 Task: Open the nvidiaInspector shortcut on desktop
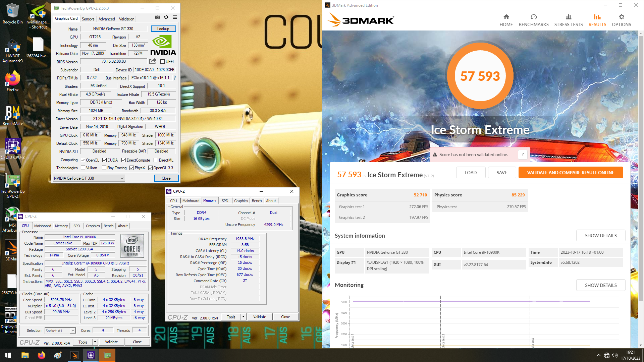(x=39, y=16)
